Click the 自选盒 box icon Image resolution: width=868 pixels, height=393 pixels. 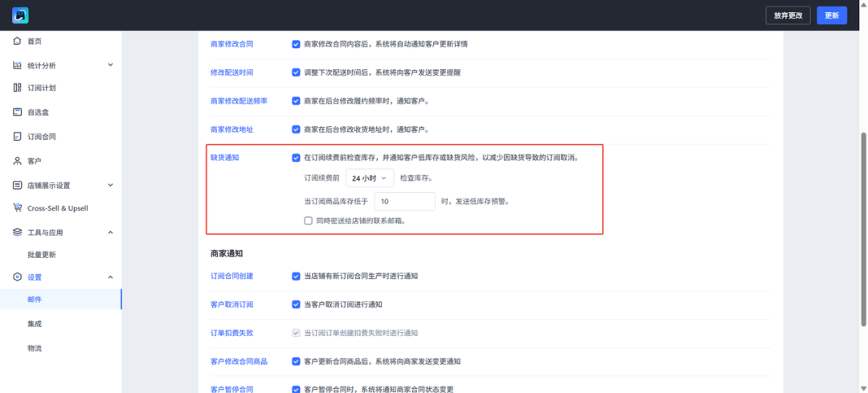click(x=17, y=112)
